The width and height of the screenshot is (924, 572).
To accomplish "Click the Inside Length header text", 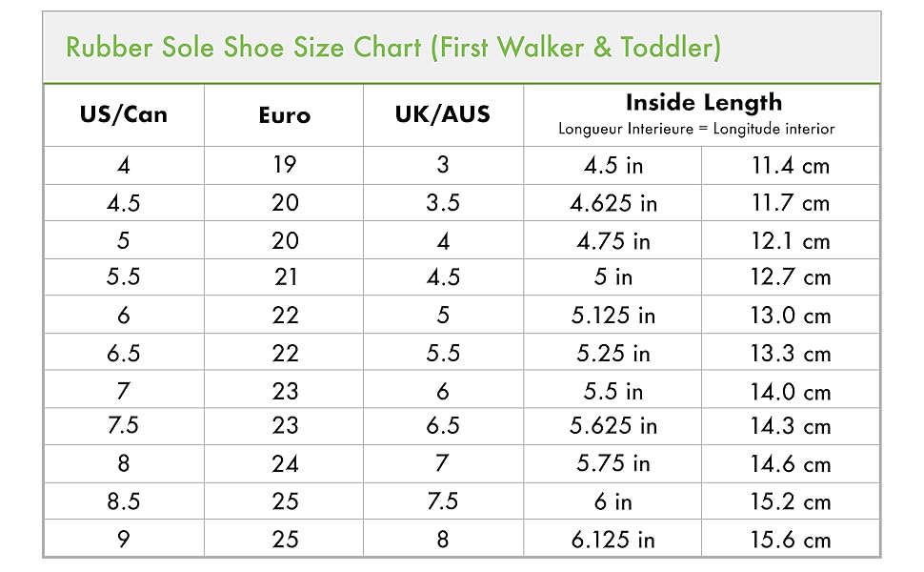I will [703, 102].
